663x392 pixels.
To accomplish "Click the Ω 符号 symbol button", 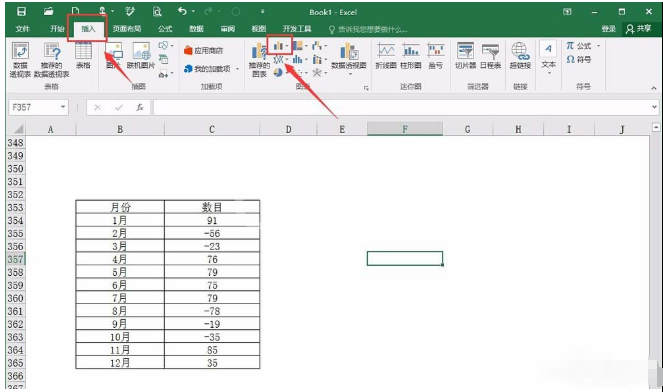I will pyautogui.click(x=578, y=59).
